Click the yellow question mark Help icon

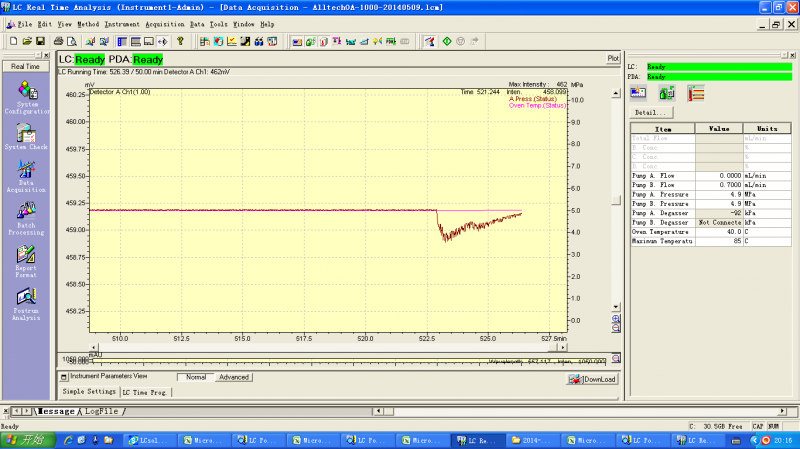pyautogui.click(x=180, y=41)
